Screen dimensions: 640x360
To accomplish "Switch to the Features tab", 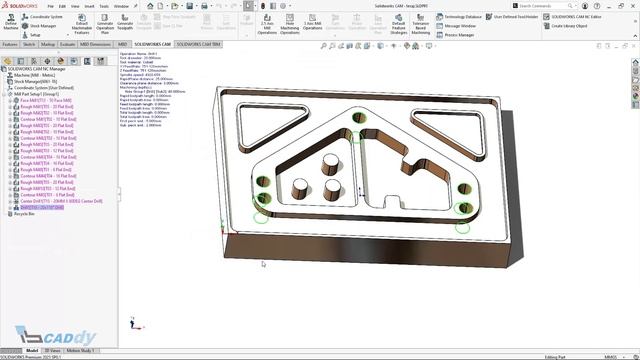I will pos(10,44).
